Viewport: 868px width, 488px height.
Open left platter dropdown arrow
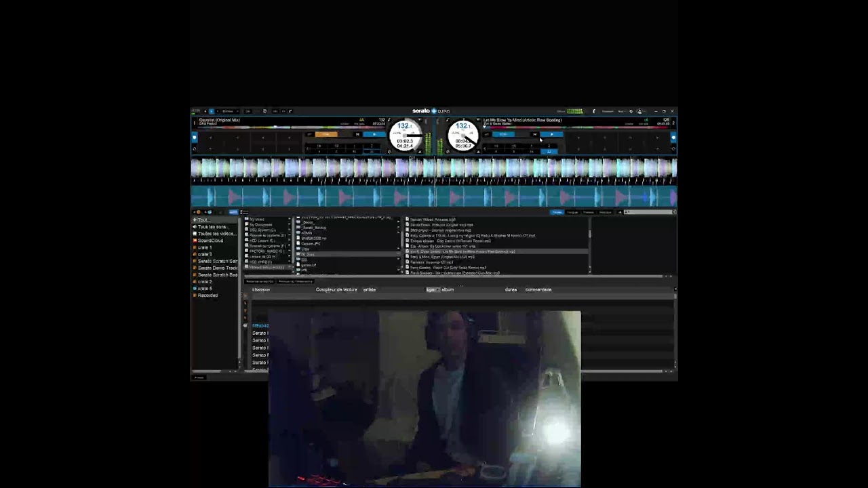420,119
